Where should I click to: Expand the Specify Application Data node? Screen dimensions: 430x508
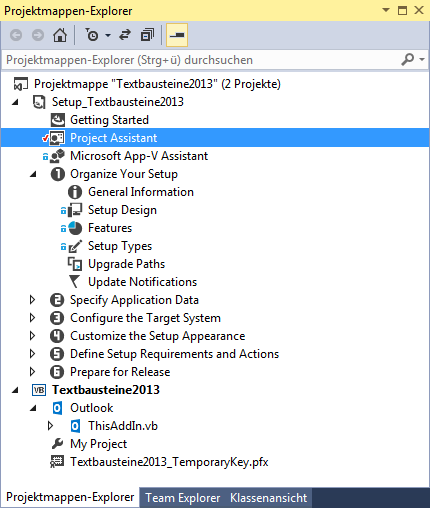[x=32, y=300]
